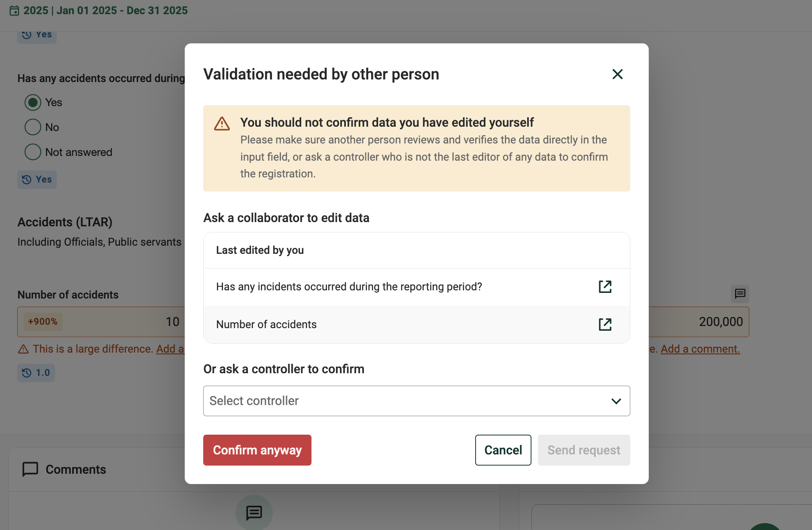The width and height of the screenshot is (812, 530).
Task: Click the chevron arrow of controller dropdown
Action: point(616,401)
